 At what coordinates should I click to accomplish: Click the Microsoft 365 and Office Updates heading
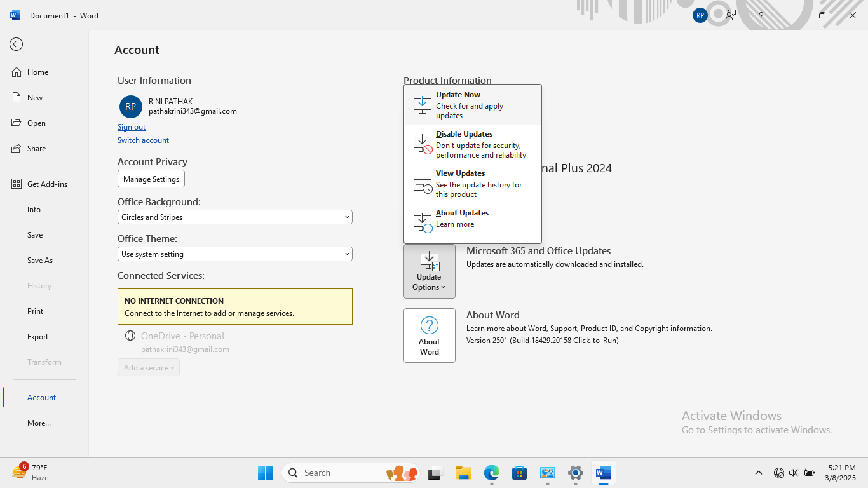[x=539, y=251]
